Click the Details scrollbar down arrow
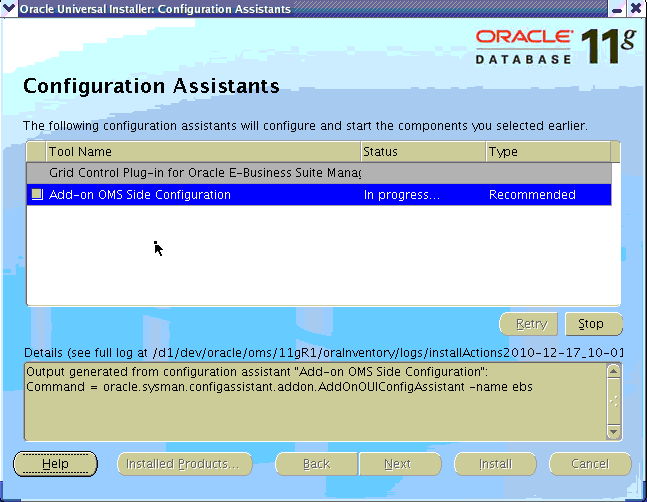Viewport: 647px width, 502px height. click(x=613, y=432)
